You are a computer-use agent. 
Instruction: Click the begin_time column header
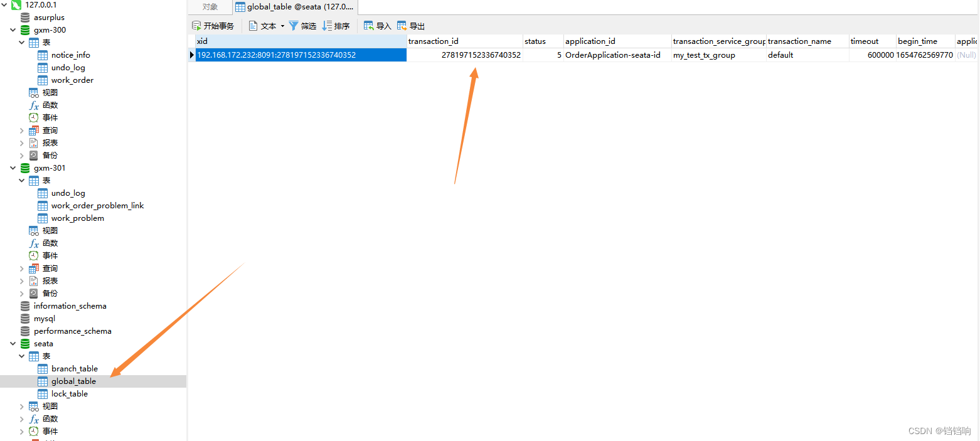click(925, 41)
